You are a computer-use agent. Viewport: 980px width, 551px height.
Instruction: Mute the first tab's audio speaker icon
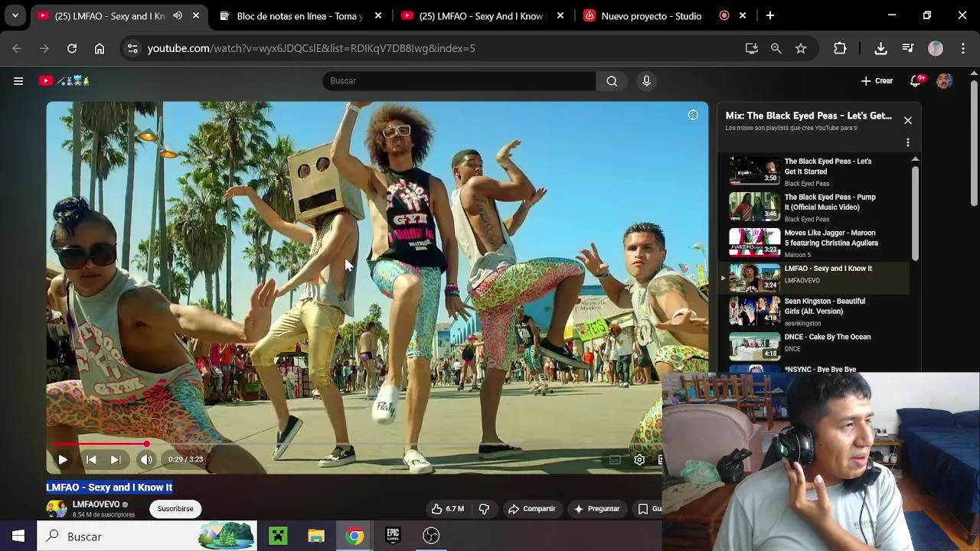pos(178,15)
